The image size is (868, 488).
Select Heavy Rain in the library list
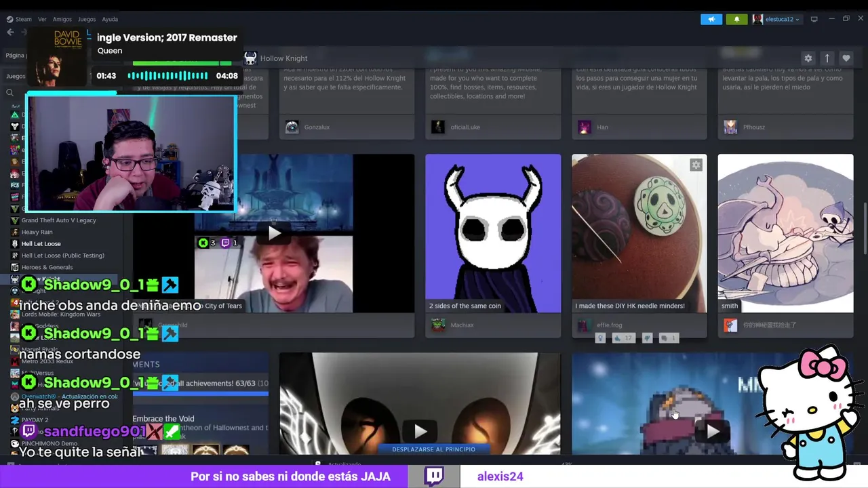point(37,232)
